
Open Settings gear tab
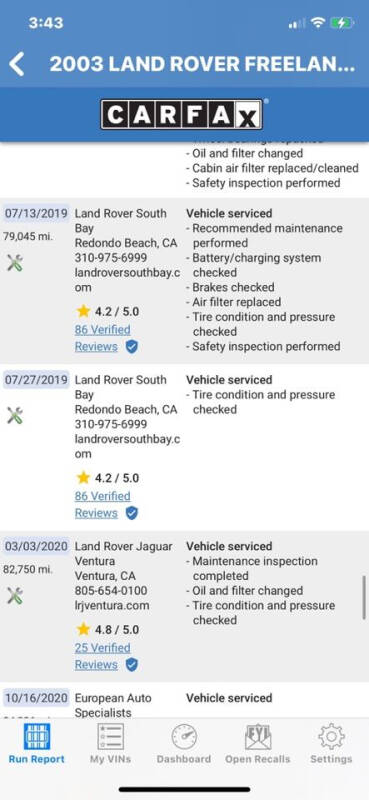click(331, 743)
